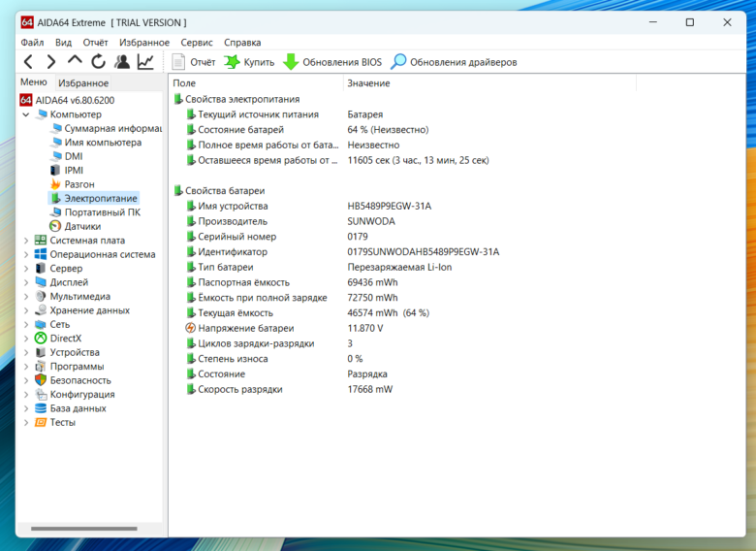The height and width of the screenshot is (551, 756).
Task: Open Обновления драйверов from toolbar
Action: coord(454,62)
